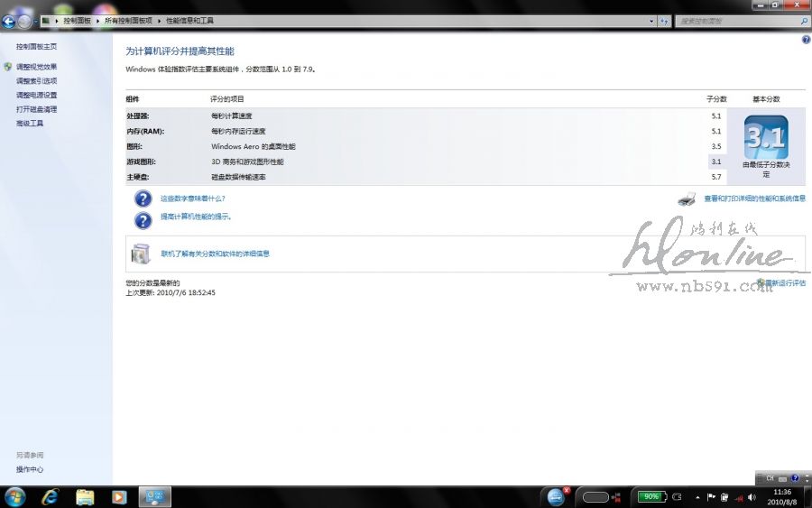Expand the address bar history dropdown
Viewport: 812px width, 508px height.
pos(651,21)
